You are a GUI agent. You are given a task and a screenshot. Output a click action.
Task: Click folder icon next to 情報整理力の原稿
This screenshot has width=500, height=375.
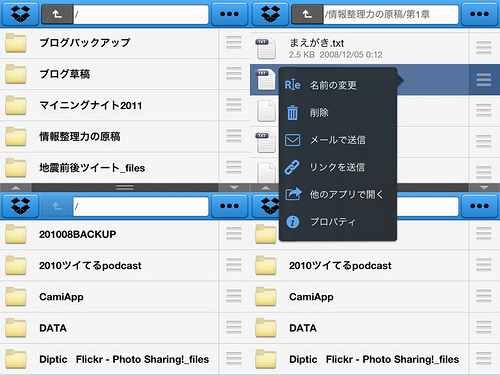[x=16, y=136]
